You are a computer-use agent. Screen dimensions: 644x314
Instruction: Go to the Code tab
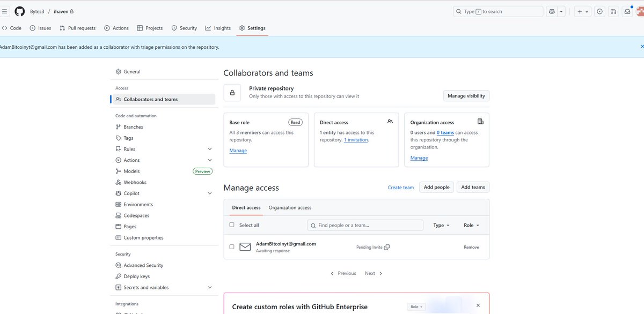(12, 28)
